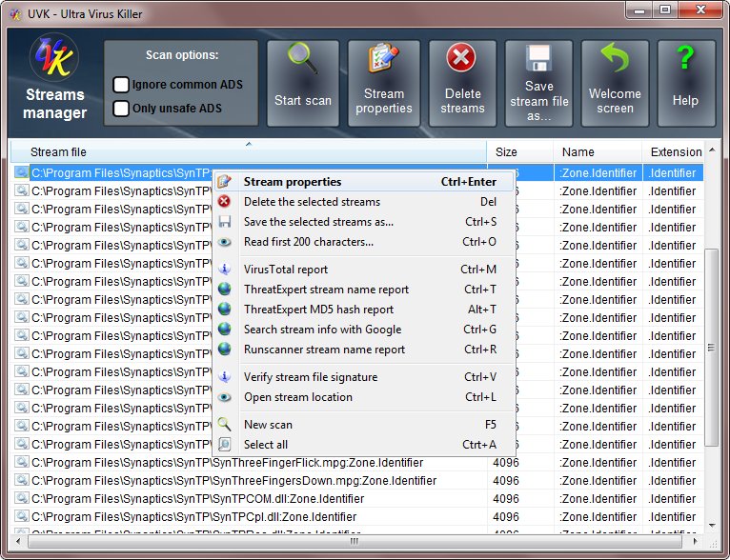Click the Delete streams toolbar button
The height and width of the screenshot is (560, 730).
[x=462, y=83]
